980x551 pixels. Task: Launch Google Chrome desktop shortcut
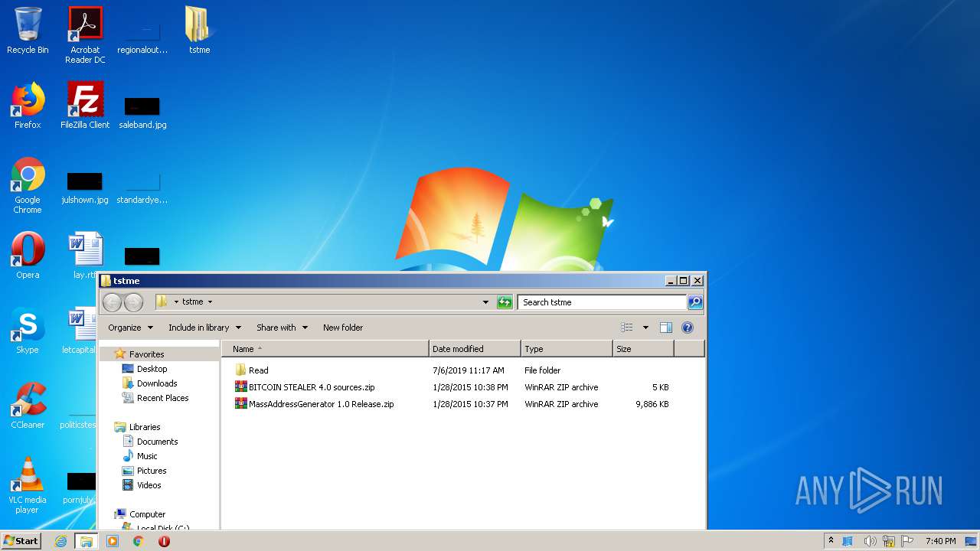[x=28, y=186]
